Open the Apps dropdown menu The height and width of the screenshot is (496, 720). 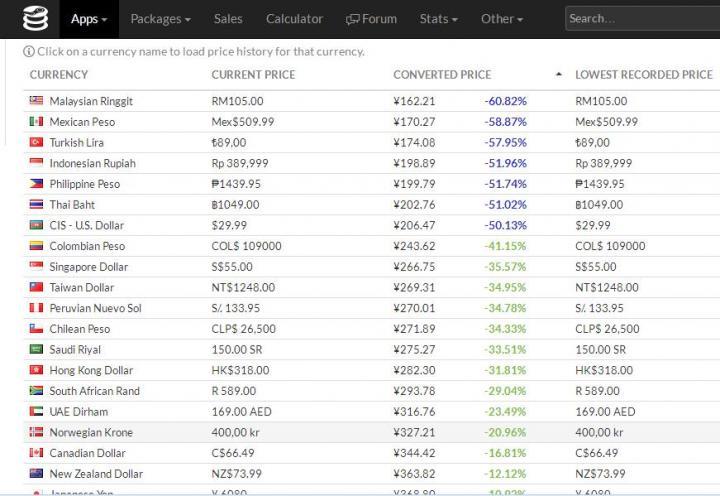[x=88, y=19]
